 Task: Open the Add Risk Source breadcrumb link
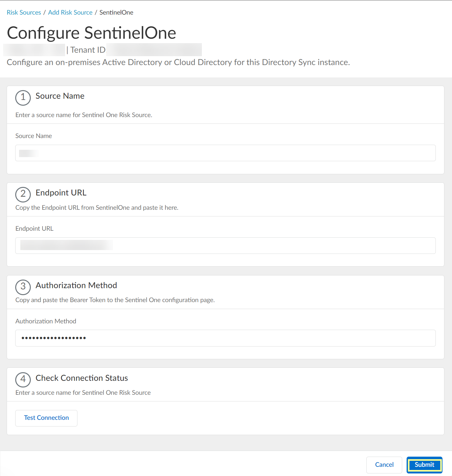70,12
